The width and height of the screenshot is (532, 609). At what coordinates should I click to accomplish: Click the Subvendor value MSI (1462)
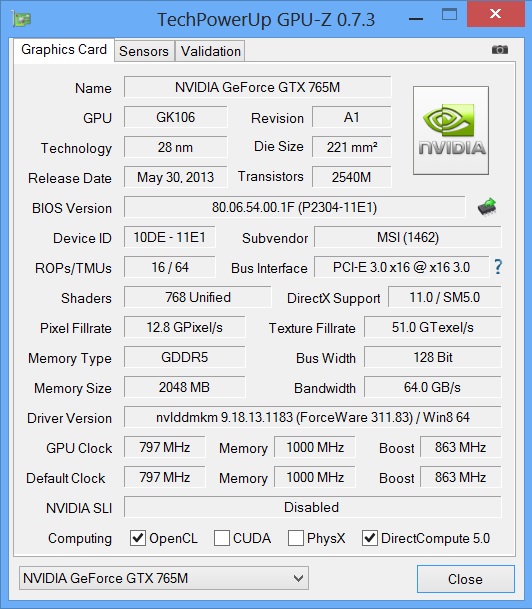pos(408,237)
